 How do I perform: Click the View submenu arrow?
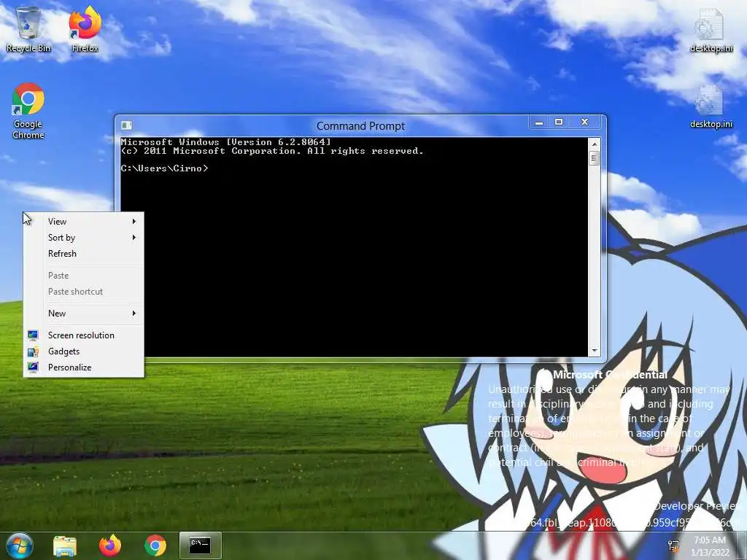134,222
